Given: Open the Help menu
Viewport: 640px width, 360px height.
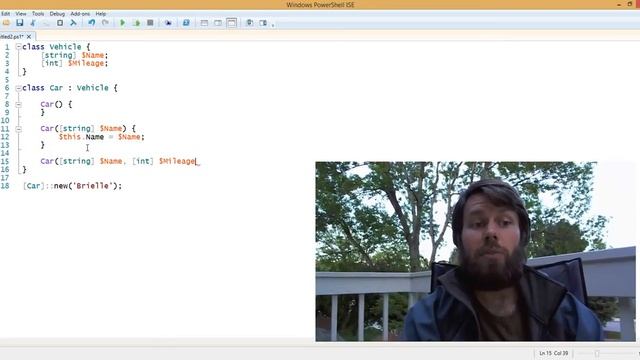Looking at the screenshot, I should click(x=101, y=14).
